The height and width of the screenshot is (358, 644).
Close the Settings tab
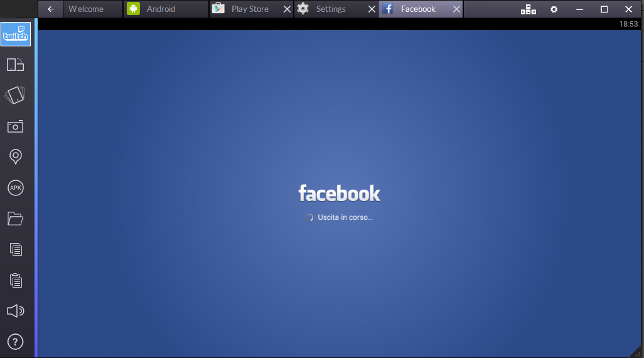click(372, 9)
